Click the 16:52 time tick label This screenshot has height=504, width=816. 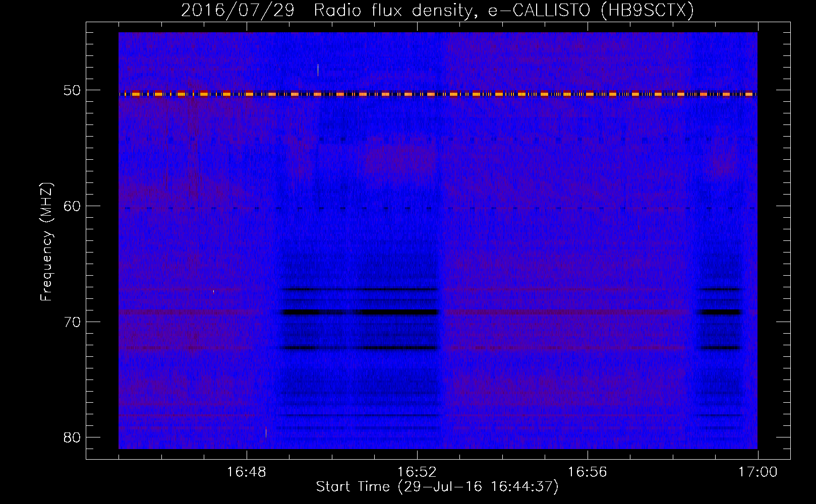[417, 472]
